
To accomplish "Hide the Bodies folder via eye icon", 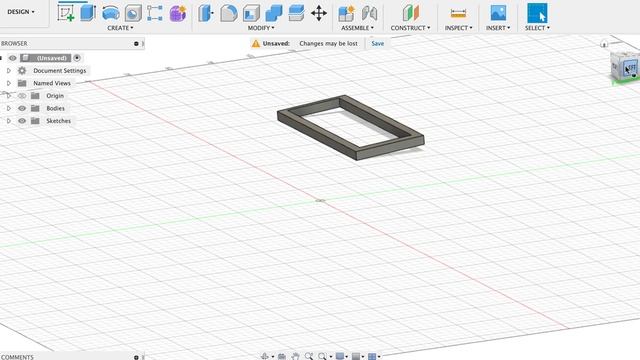I will [22, 109].
